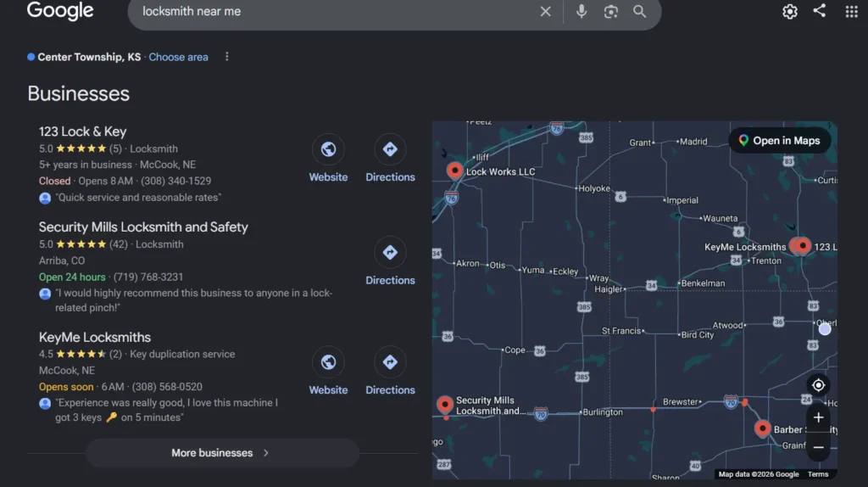
Task: Get directions to Security Mills Locksmith and Safety
Action: coord(390,252)
